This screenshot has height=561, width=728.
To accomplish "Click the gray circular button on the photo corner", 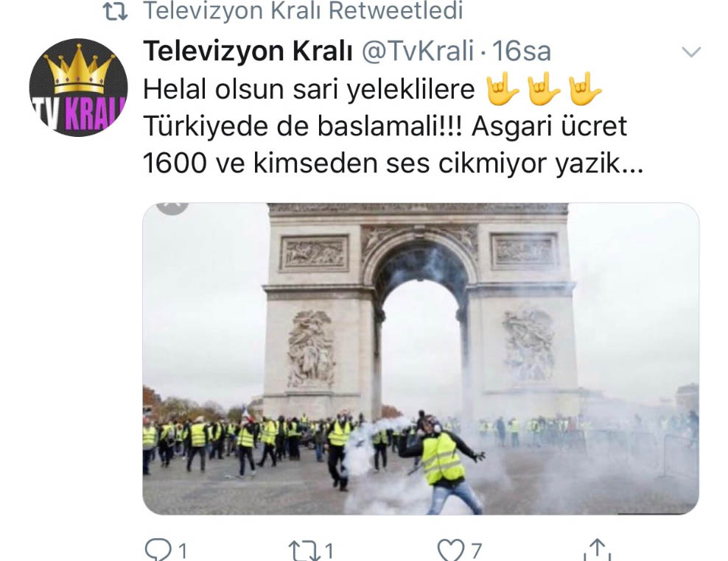I will 172,208.
